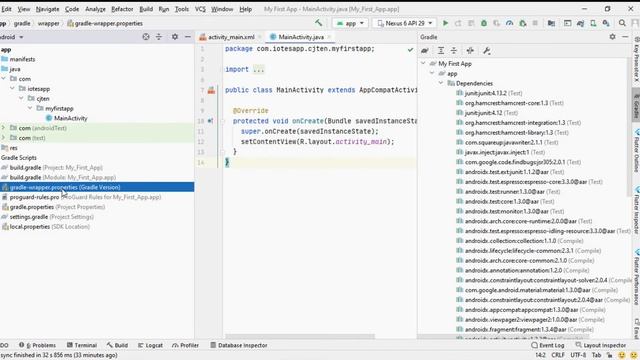Collapse the myfirstapp package node
This screenshot has height=360, width=640.
[x=30, y=108]
